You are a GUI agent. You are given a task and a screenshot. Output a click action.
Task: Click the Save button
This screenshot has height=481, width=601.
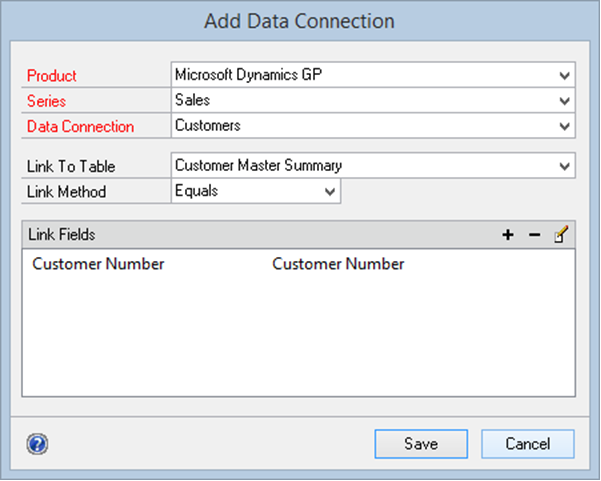(421, 444)
